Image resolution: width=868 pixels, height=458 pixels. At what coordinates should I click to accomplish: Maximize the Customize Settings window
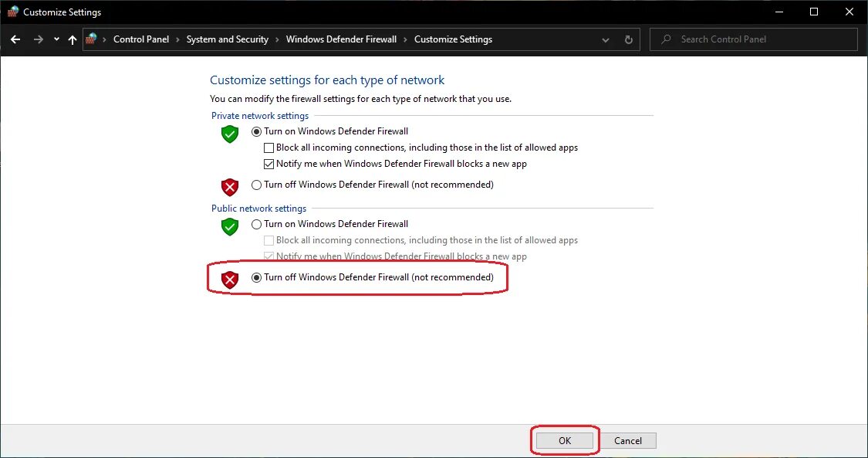(814, 12)
